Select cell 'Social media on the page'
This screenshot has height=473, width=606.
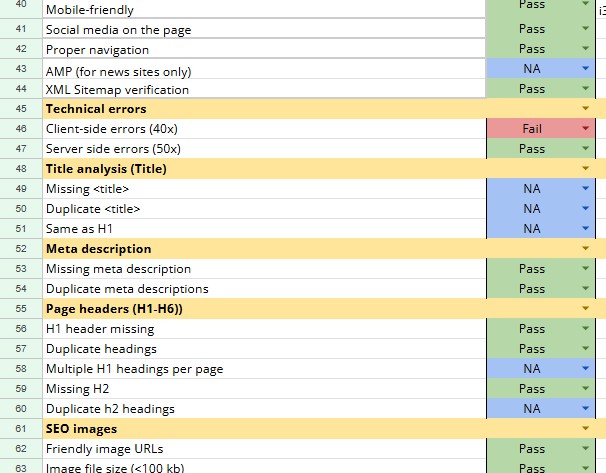coord(264,29)
